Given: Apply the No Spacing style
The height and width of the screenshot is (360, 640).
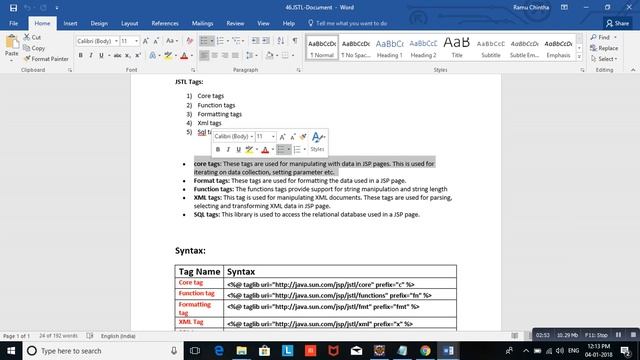Looking at the screenshot, I should [x=356, y=48].
